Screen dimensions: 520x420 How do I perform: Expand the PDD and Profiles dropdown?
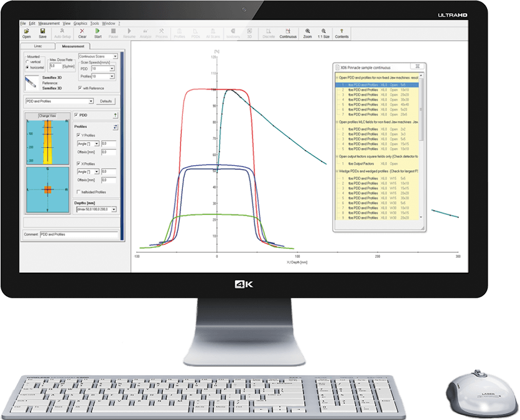90,101
